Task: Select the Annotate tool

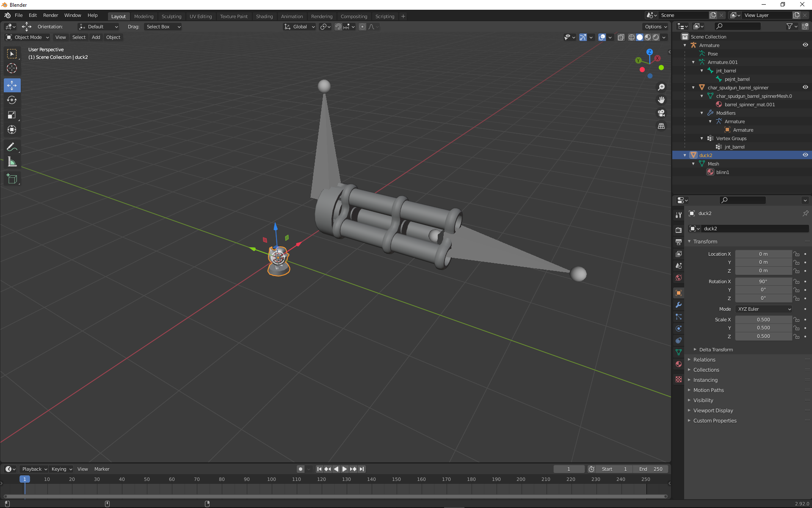Action: pyautogui.click(x=12, y=147)
